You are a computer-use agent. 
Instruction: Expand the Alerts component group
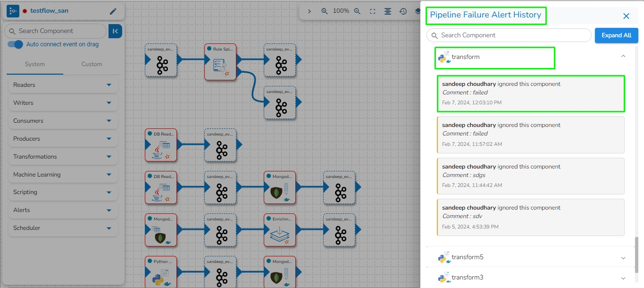[63, 210]
